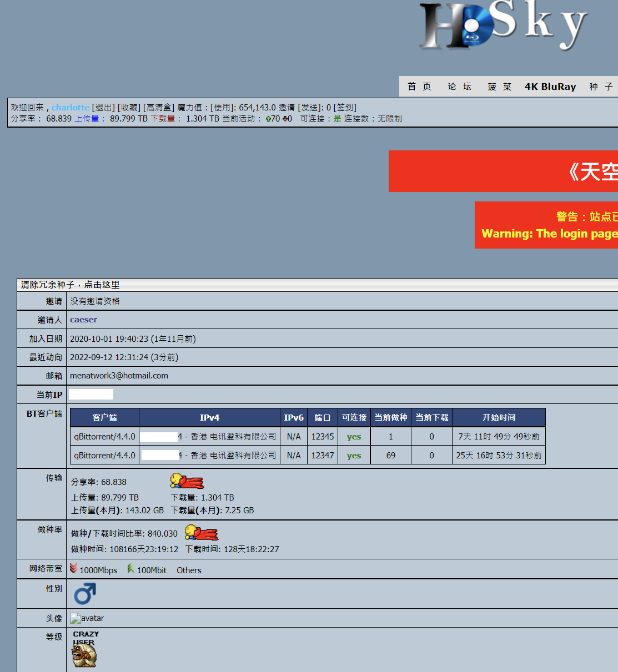Open the 论坛 forum menu item
This screenshot has width=618, height=672.
coord(459,87)
